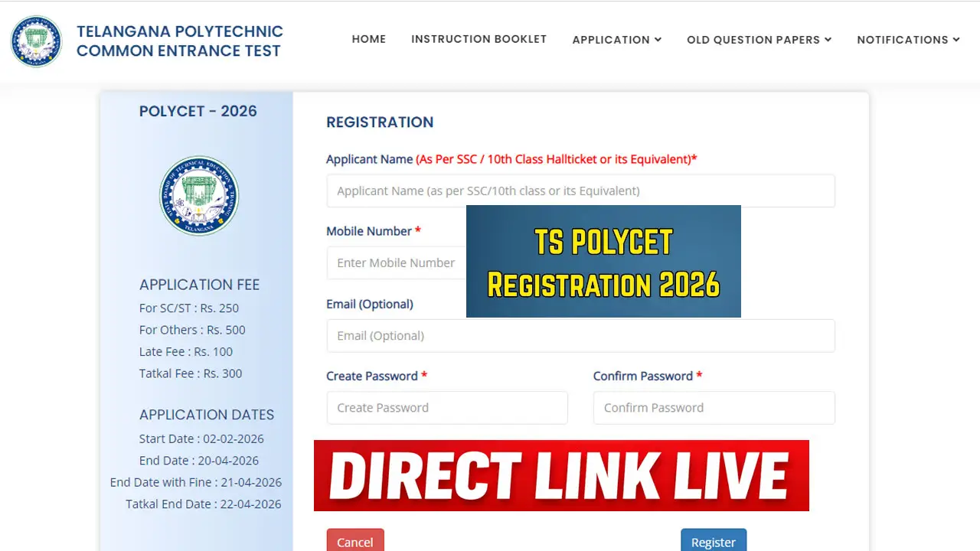Click the REGISTRATION form heading
The width and height of the screenshot is (980, 551).
(380, 122)
